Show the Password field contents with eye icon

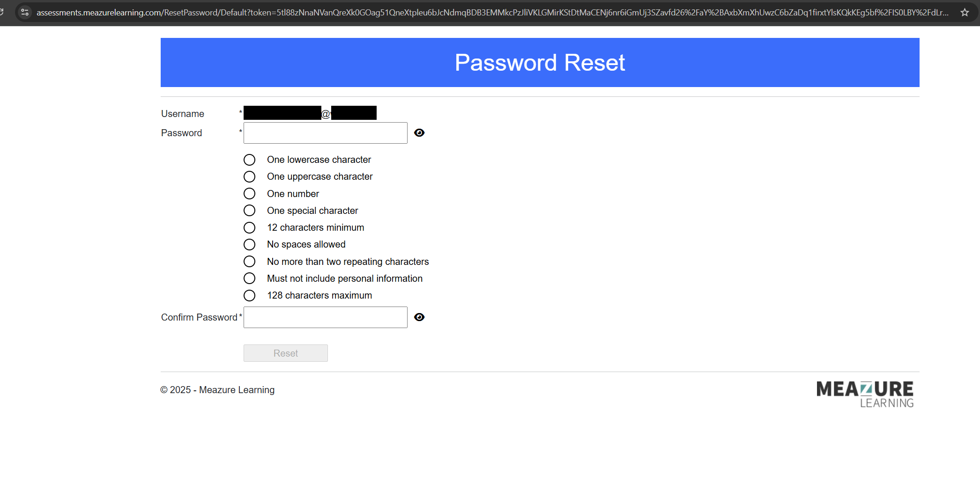tap(419, 133)
